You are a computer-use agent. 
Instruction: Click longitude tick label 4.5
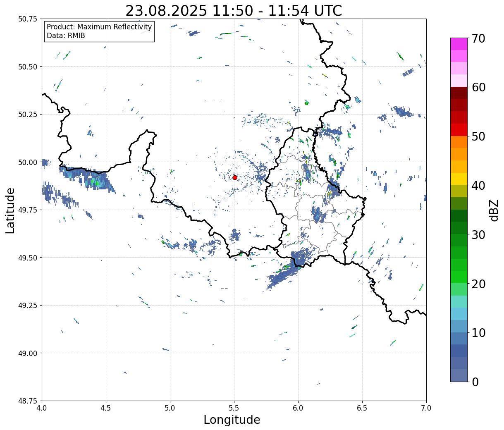106,408
